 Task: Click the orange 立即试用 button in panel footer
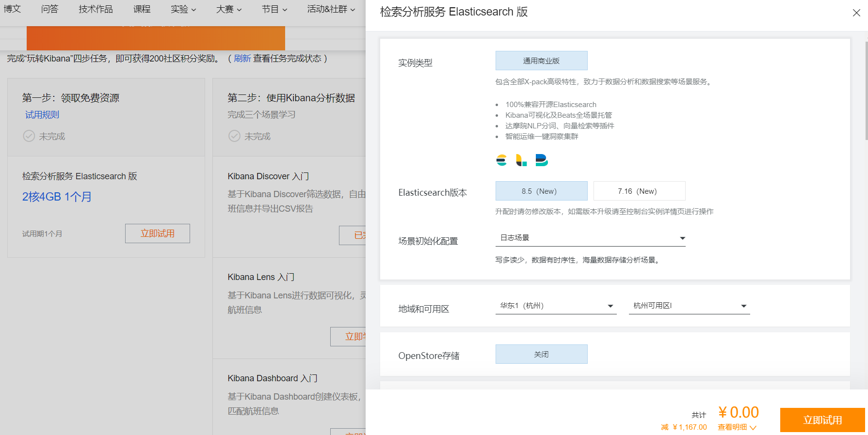coord(822,420)
